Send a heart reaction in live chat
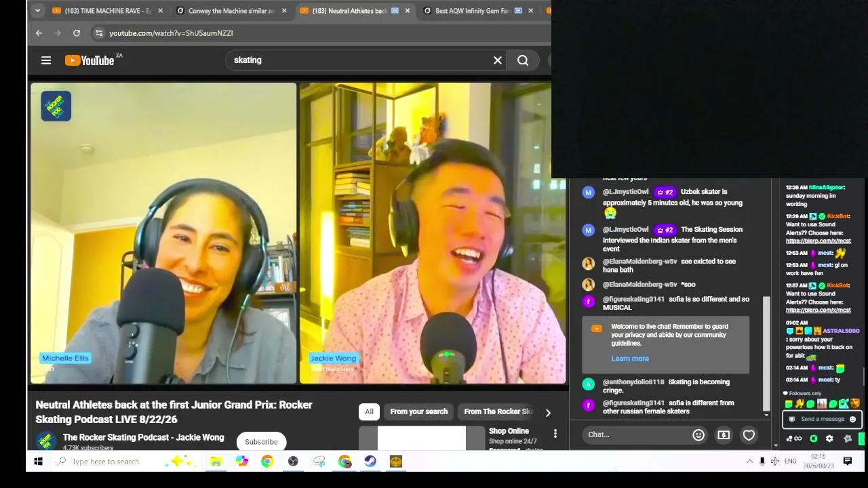Screen dimensions: 868x488 749,435
